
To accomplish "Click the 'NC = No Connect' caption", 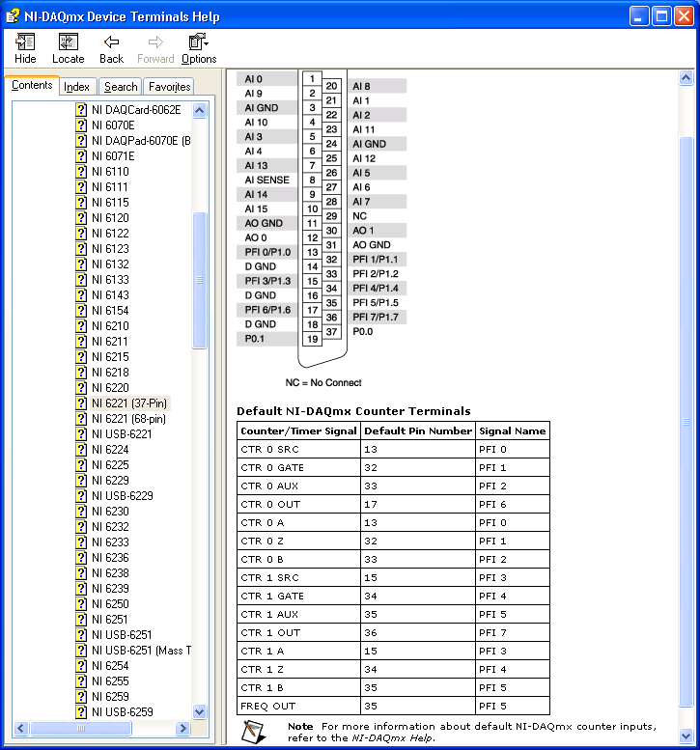I will click(323, 382).
